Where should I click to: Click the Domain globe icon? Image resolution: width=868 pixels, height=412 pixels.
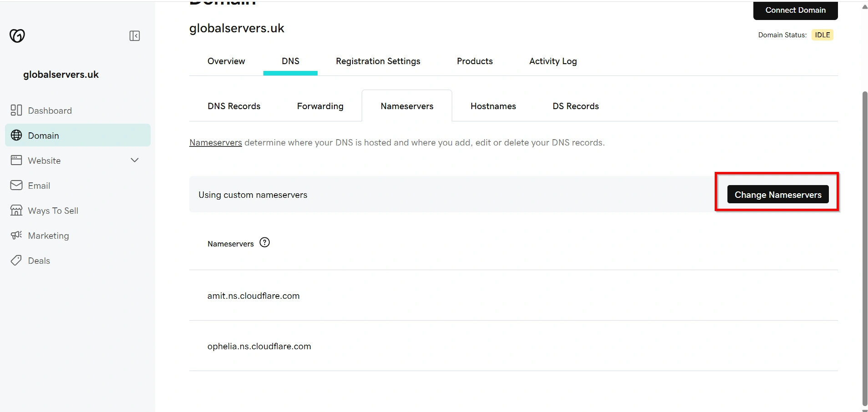(16, 135)
